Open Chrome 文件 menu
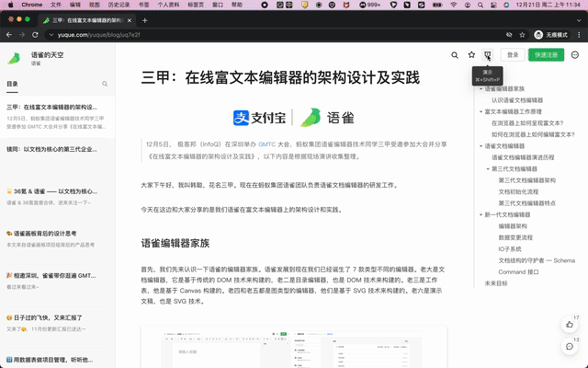Viewport: 588px width, 368px height. click(56, 5)
